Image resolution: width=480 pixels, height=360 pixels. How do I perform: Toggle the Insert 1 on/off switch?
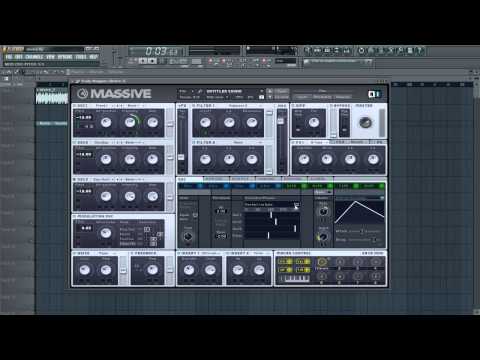[179, 253]
